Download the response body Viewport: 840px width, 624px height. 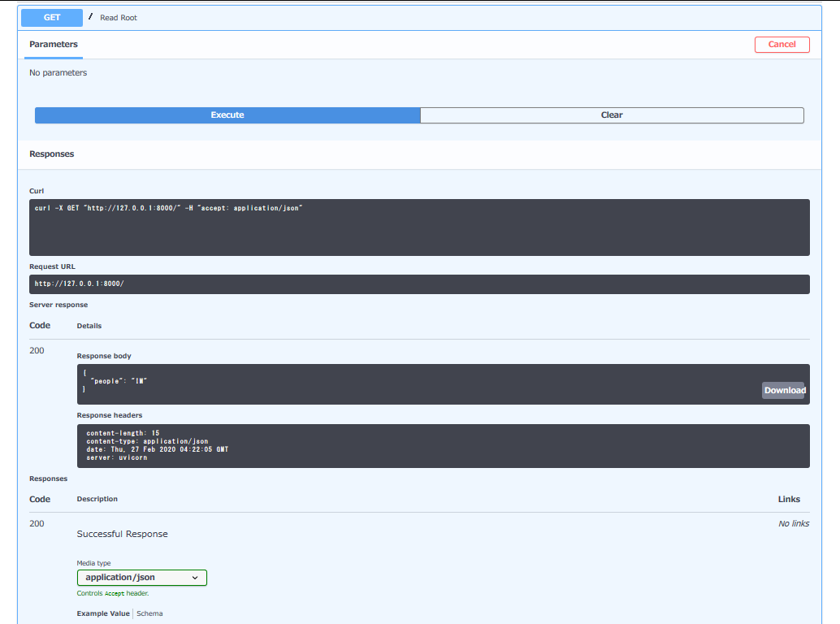point(782,390)
